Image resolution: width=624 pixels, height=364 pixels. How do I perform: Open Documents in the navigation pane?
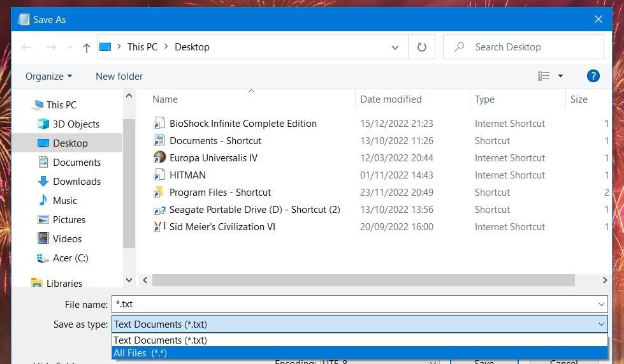(x=76, y=163)
